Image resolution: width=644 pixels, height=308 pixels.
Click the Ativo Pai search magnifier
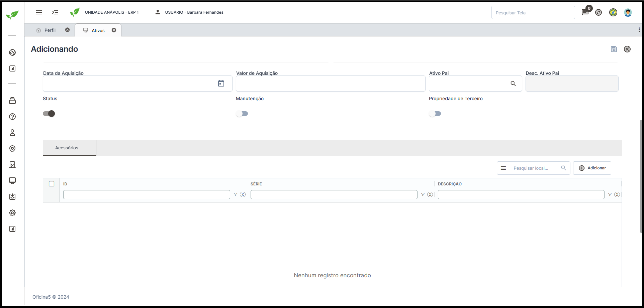[x=513, y=84]
